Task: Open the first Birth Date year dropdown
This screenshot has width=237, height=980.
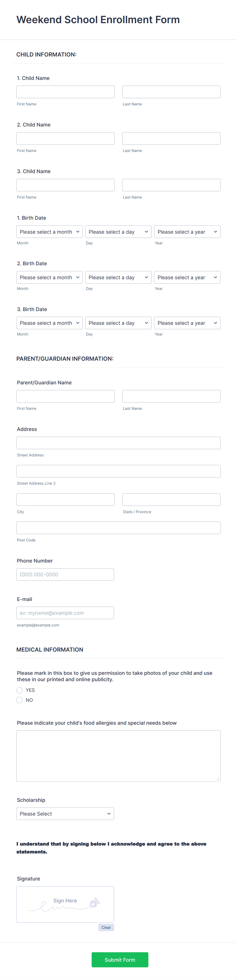Action: click(187, 231)
